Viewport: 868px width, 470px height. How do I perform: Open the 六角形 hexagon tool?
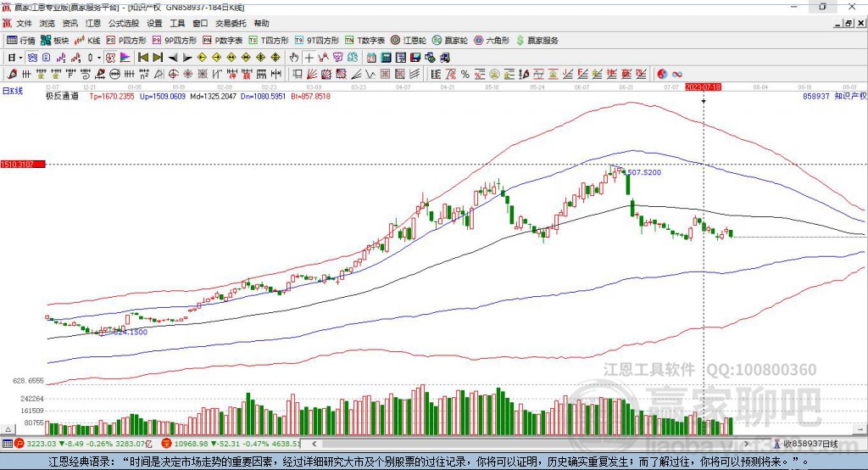[x=491, y=40]
